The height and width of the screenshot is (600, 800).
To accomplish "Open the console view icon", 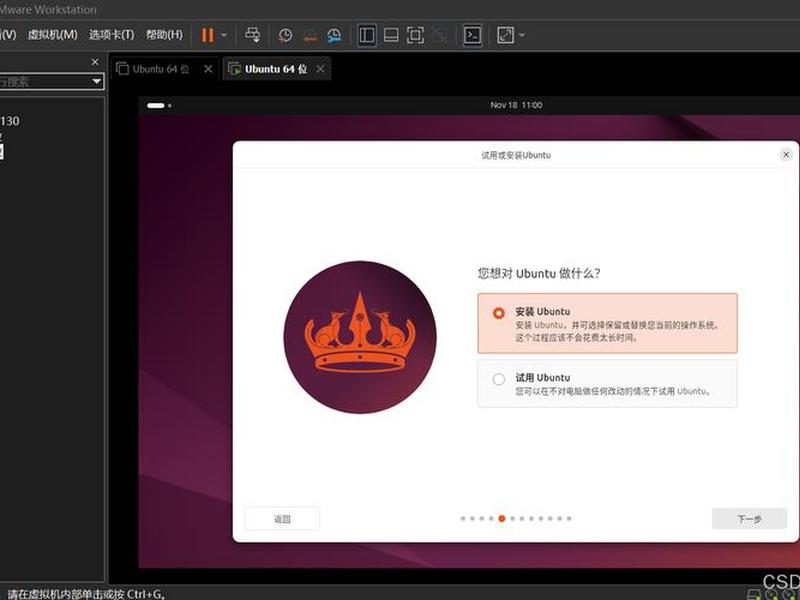I will point(472,35).
